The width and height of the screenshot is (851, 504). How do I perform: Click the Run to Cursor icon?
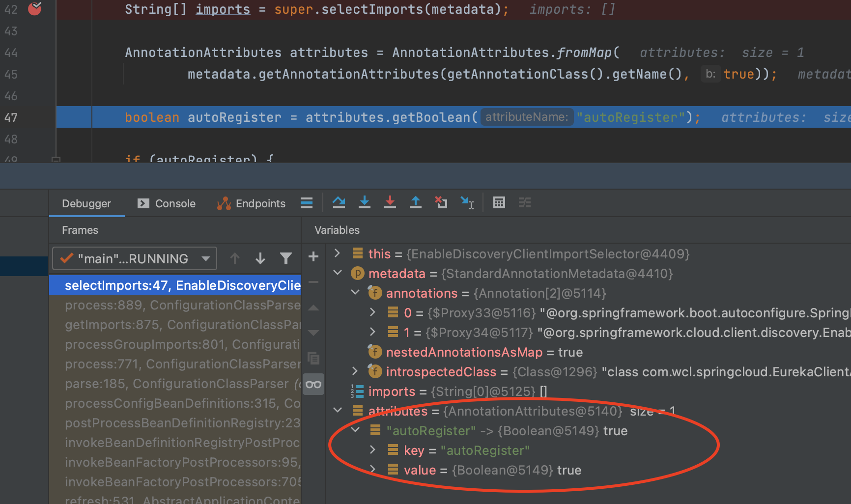click(x=467, y=202)
